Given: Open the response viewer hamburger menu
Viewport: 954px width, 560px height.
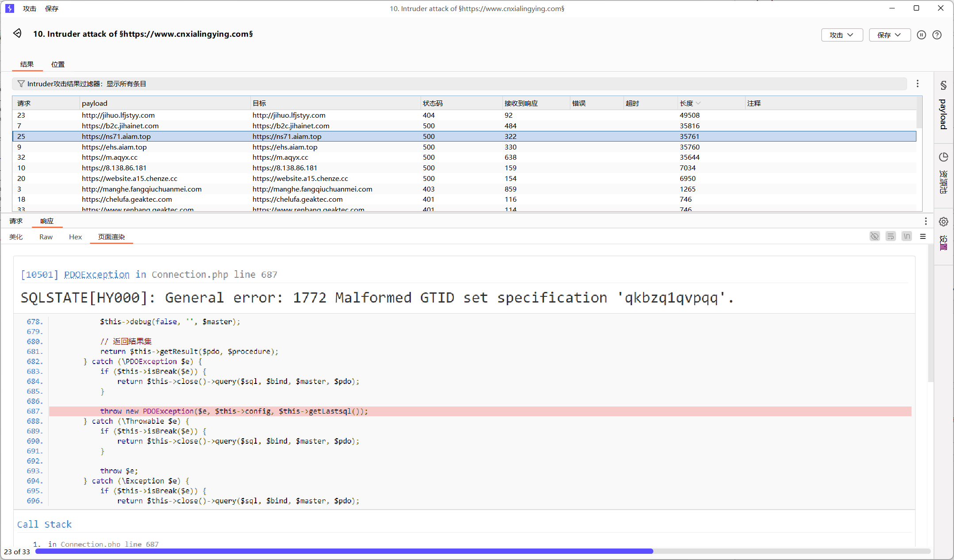Looking at the screenshot, I should tap(923, 237).
